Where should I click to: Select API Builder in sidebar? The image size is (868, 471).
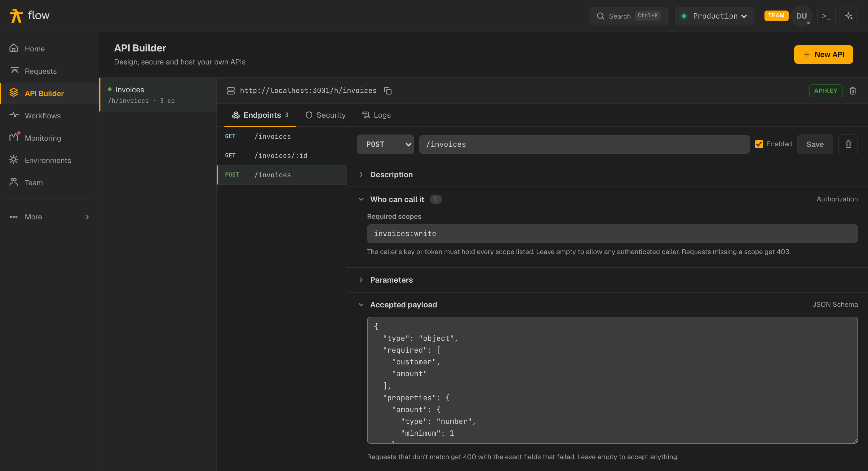(x=49, y=93)
